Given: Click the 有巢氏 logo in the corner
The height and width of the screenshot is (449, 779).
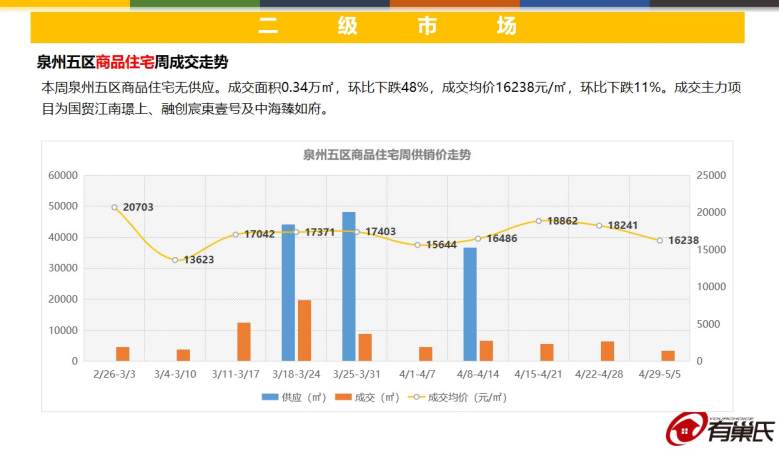Looking at the screenshot, I should point(720,429).
